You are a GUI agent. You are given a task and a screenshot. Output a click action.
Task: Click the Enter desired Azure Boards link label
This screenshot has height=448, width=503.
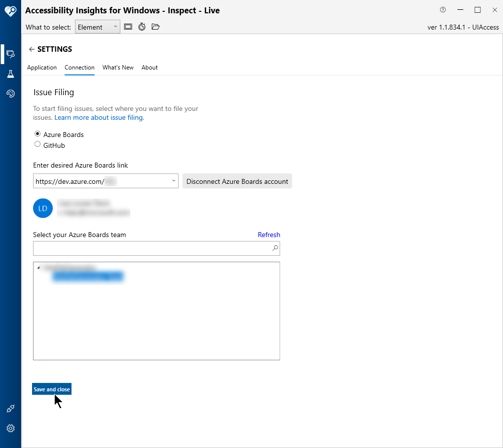click(x=80, y=165)
